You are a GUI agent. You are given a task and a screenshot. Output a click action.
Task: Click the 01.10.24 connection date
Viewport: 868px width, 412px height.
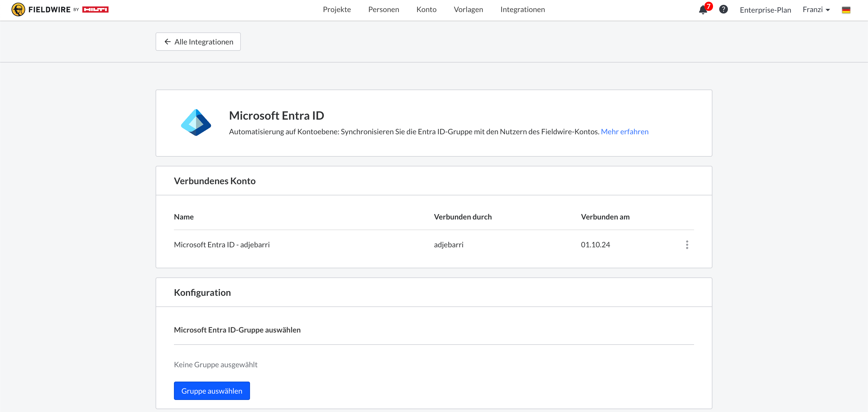tap(595, 244)
